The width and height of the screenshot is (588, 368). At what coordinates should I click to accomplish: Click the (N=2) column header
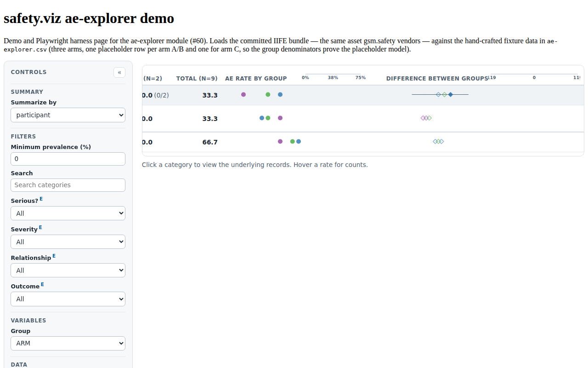pos(153,78)
